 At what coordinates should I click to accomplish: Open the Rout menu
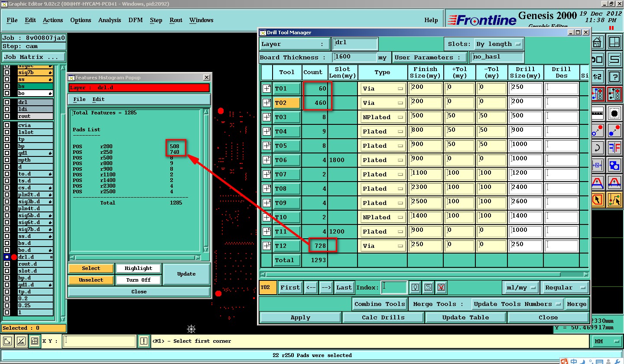[176, 20]
